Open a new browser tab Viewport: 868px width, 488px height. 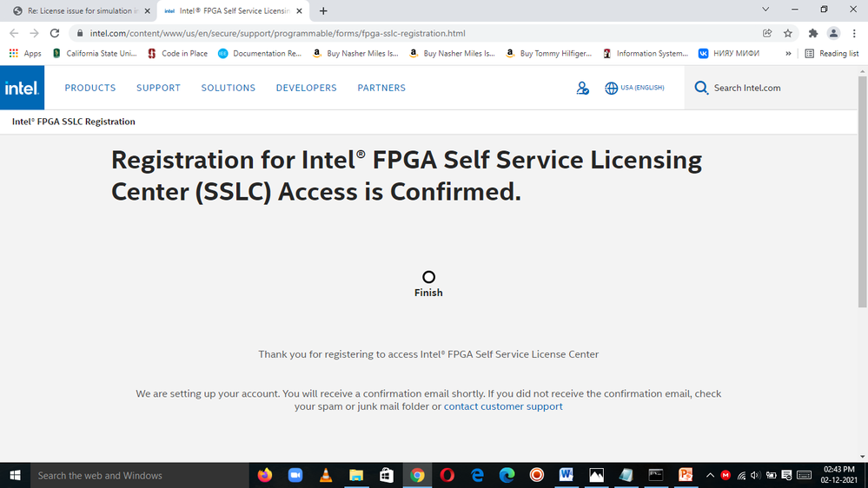[323, 11]
